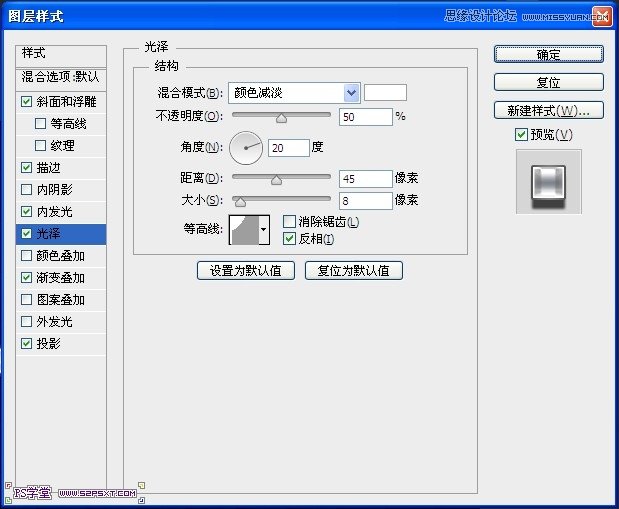Select the 描边 stroke effect row
This screenshot has height=509, width=619.
pos(61,168)
